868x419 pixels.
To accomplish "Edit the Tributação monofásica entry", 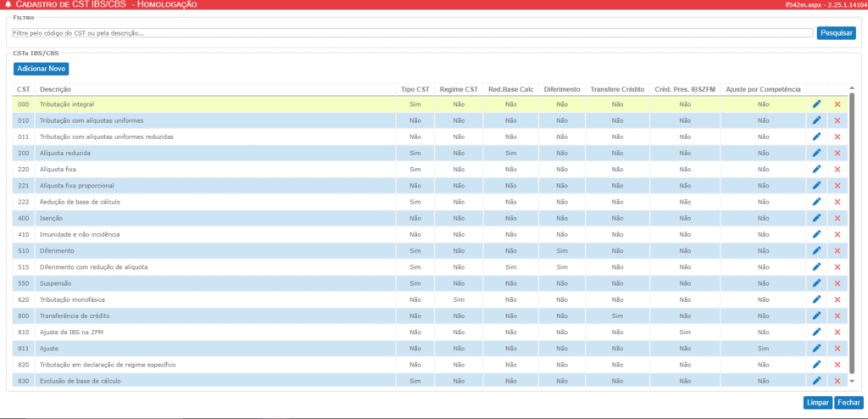I will click(x=816, y=299).
